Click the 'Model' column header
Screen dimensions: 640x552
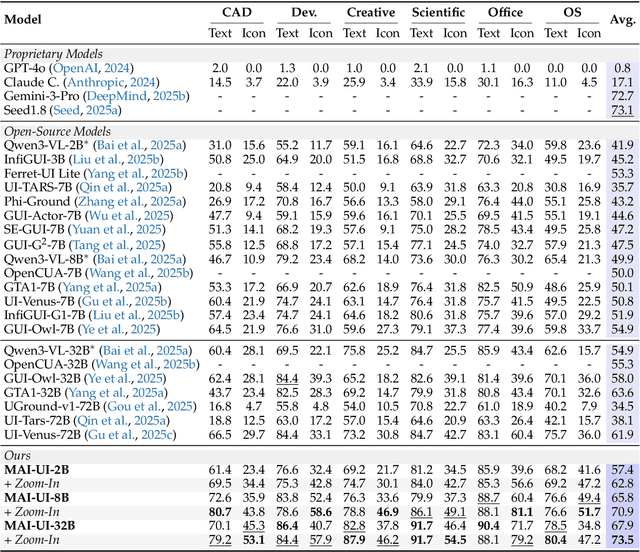(23, 20)
